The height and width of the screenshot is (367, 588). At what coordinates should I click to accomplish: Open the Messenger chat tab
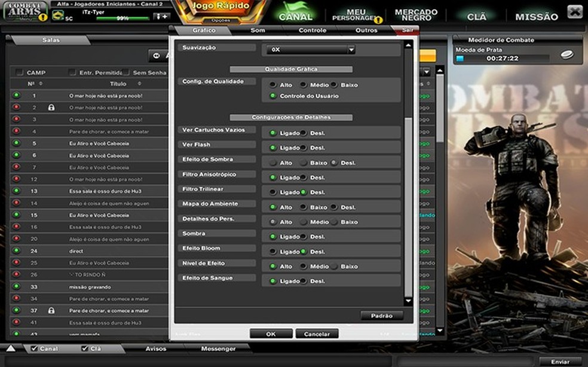[x=218, y=348]
